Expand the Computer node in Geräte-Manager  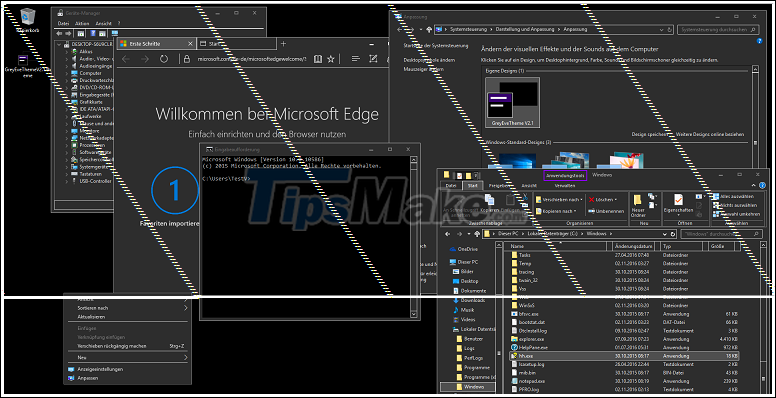click(x=67, y=73)
